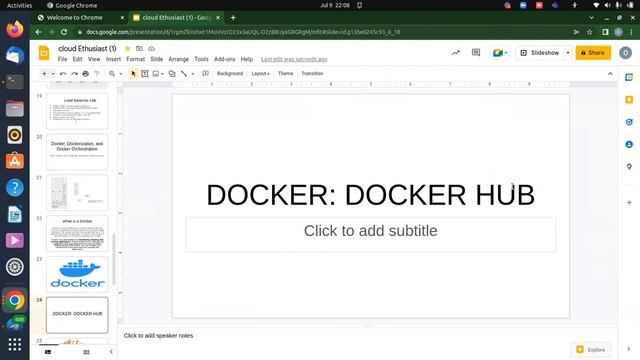The image size is (640, 360).
Task: Click the Redo icon
Action: click(74, 73)
